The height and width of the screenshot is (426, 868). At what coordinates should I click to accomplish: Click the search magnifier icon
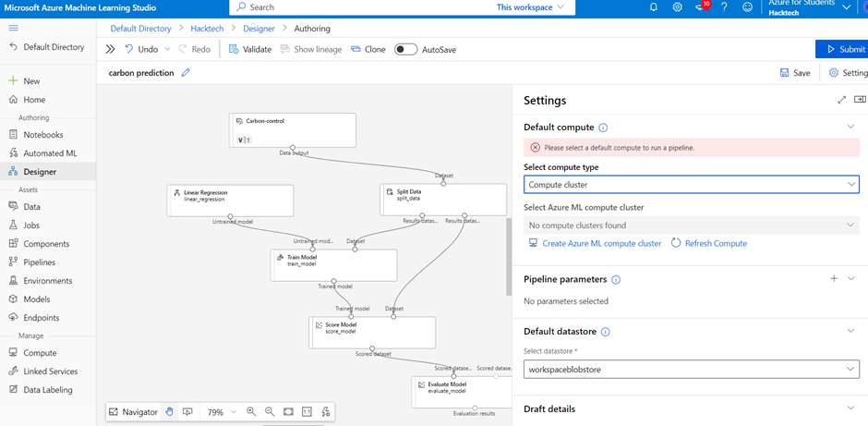click(x=241, y=7)
